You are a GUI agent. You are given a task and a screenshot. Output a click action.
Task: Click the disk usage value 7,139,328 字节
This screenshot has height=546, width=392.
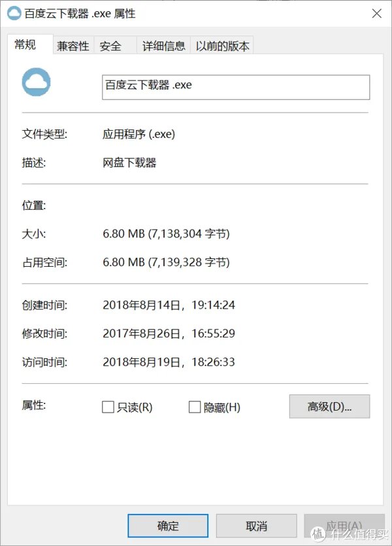pos(189,262)
